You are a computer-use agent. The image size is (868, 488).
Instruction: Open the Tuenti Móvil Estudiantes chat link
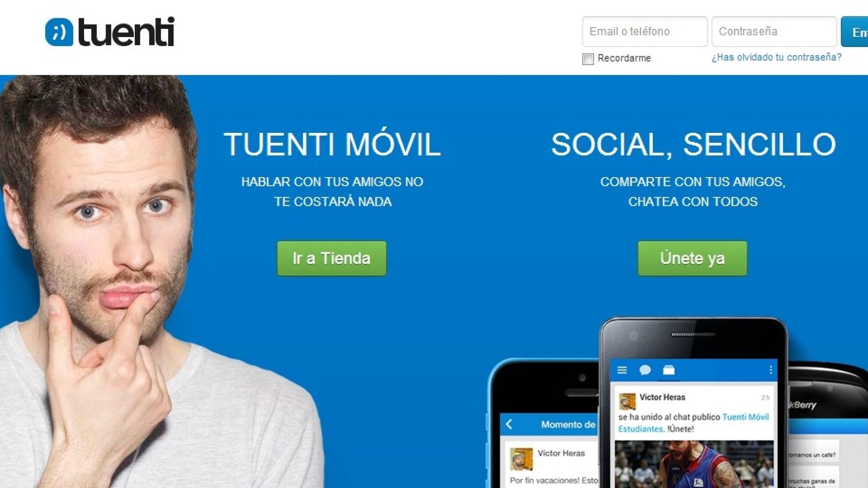(693, 423)
